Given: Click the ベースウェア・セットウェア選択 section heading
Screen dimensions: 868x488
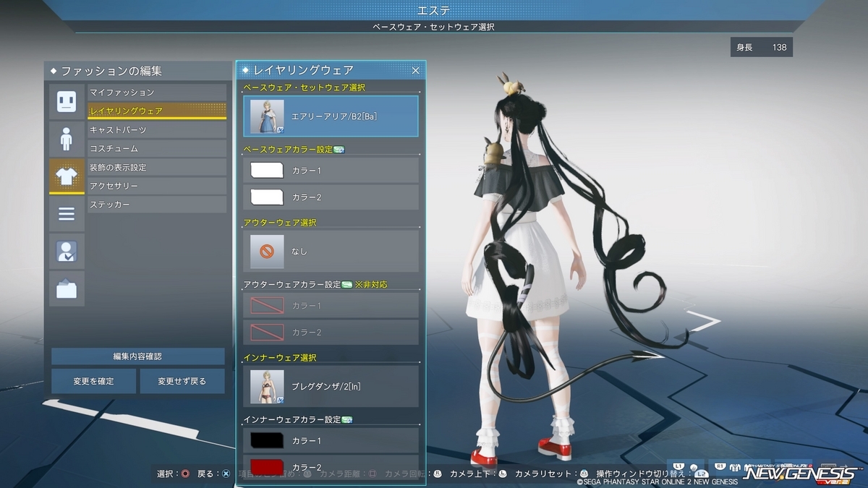Looking at the screenshot, I should (x=304, y=87).
